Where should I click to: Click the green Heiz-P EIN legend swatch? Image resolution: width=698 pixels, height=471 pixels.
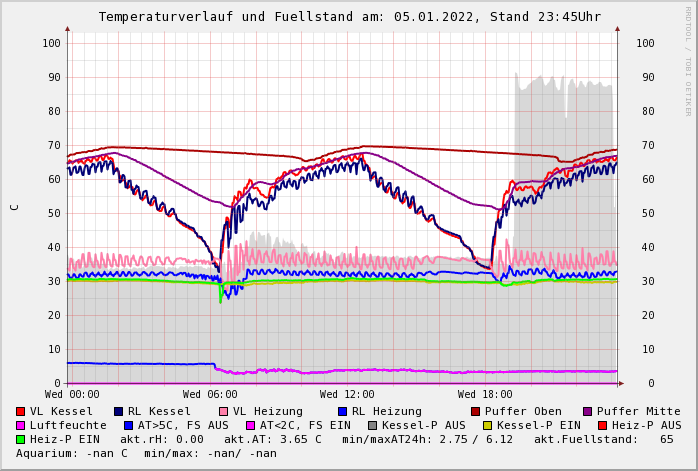pyautogui.click(x=20, y=439)
